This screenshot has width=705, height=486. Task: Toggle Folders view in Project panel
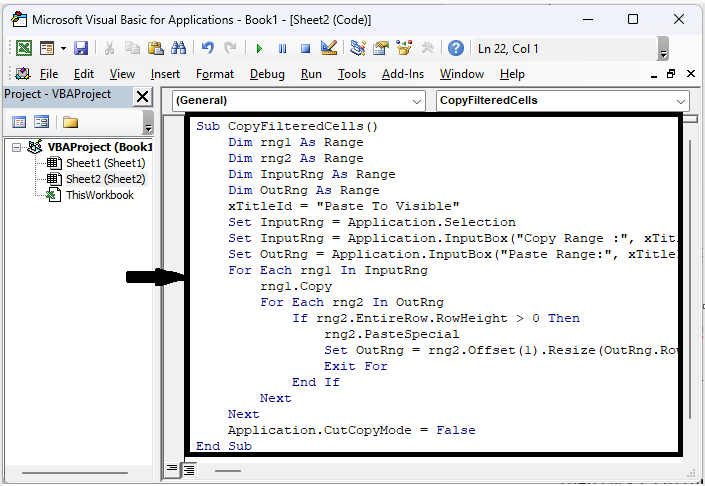click(x=70, y=122)
